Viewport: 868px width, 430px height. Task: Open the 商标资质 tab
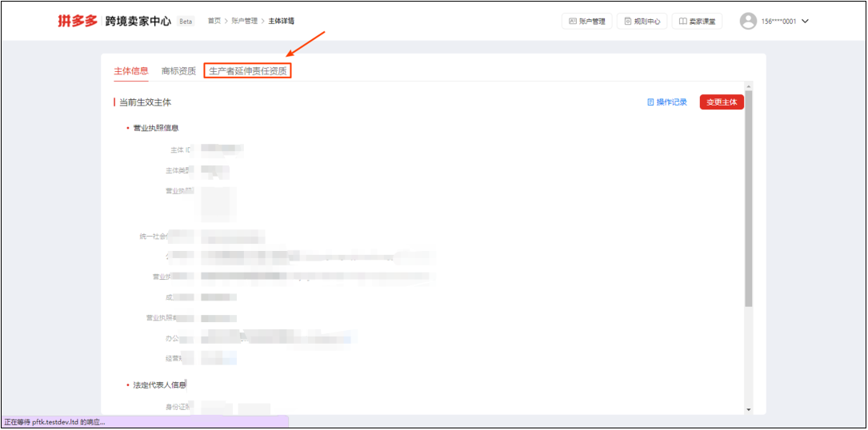tap(178, 71)
